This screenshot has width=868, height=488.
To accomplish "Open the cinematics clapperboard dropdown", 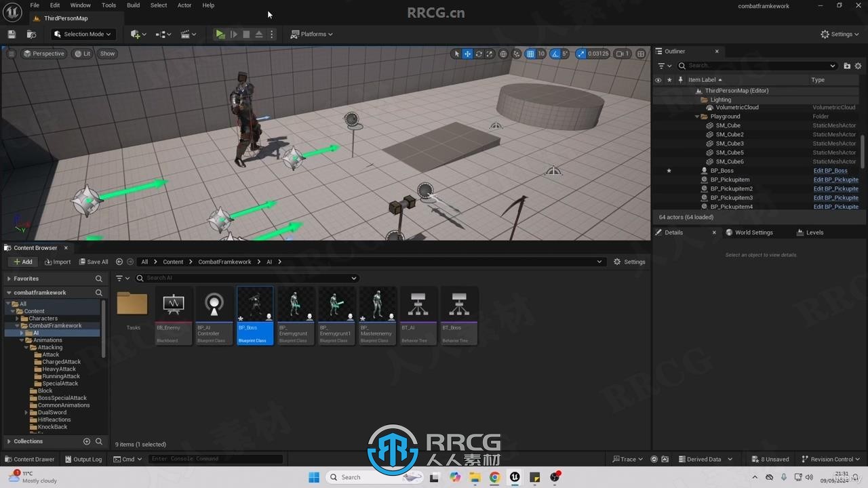I will [x=189, y=34].
